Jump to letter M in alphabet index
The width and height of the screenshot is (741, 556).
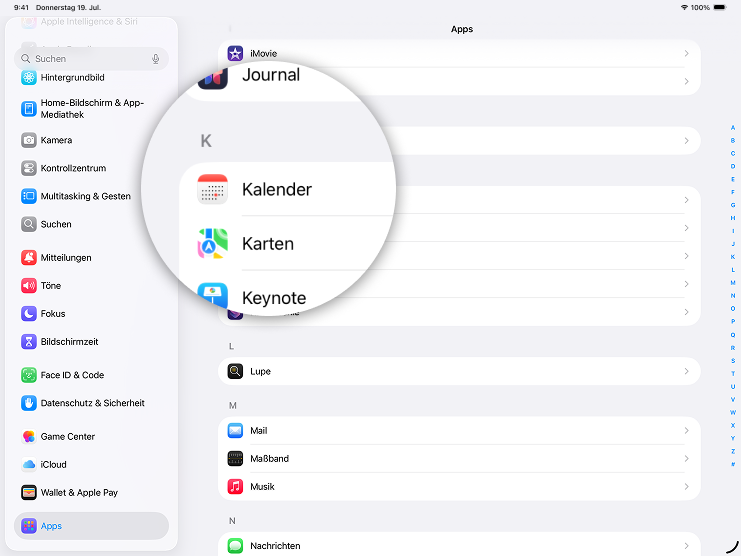point(733,283)
